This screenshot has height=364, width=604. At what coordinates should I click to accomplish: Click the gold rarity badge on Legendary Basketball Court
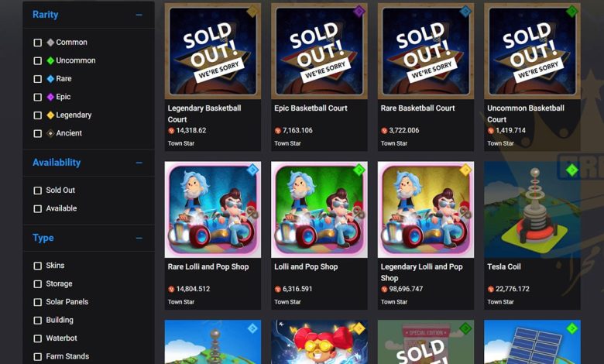coord(252,11)
